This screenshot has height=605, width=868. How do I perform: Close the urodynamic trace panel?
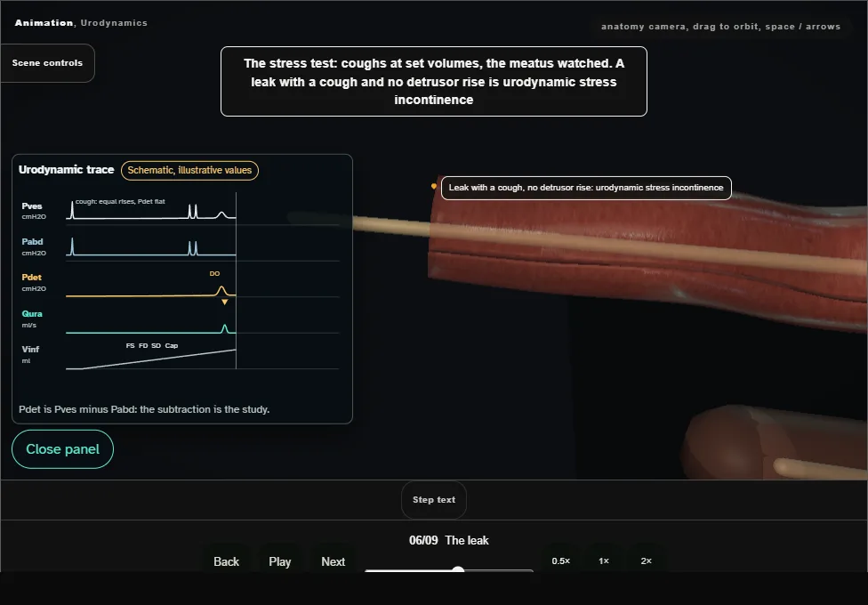click(62, 449)
